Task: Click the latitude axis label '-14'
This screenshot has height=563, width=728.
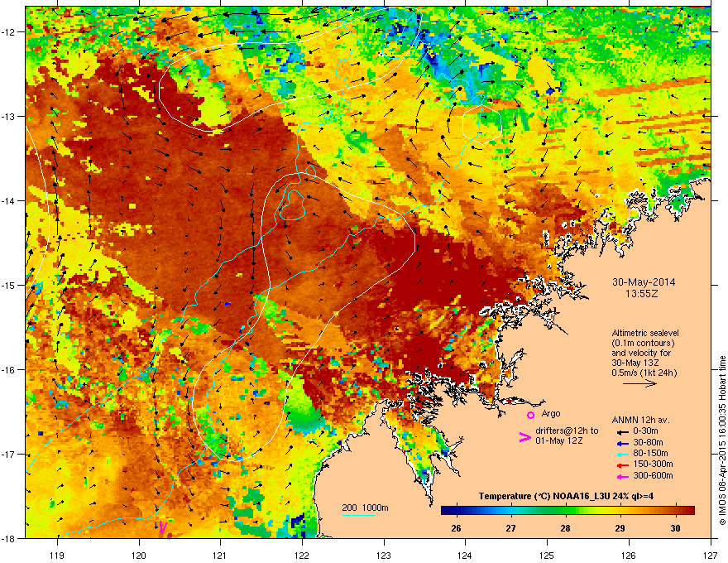Action: tap(8, 200)
